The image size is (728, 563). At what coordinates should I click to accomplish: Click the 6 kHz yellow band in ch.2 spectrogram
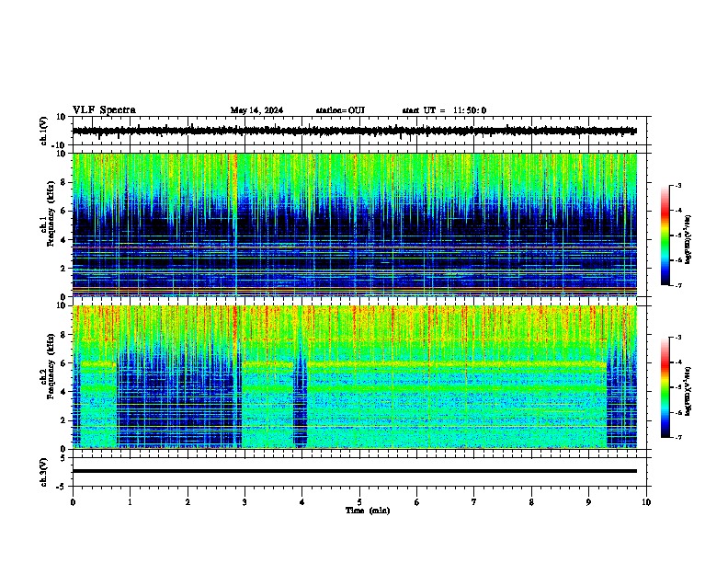coord(457,364)
